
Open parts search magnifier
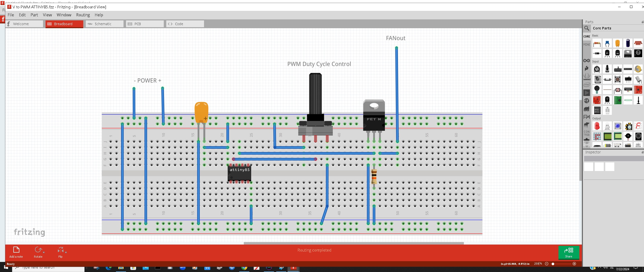point(587,28)
